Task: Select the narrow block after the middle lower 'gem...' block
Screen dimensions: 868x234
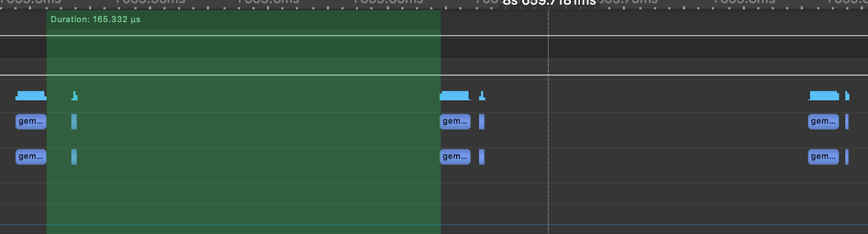Action: pyautogui.click(x=482, y=157)
